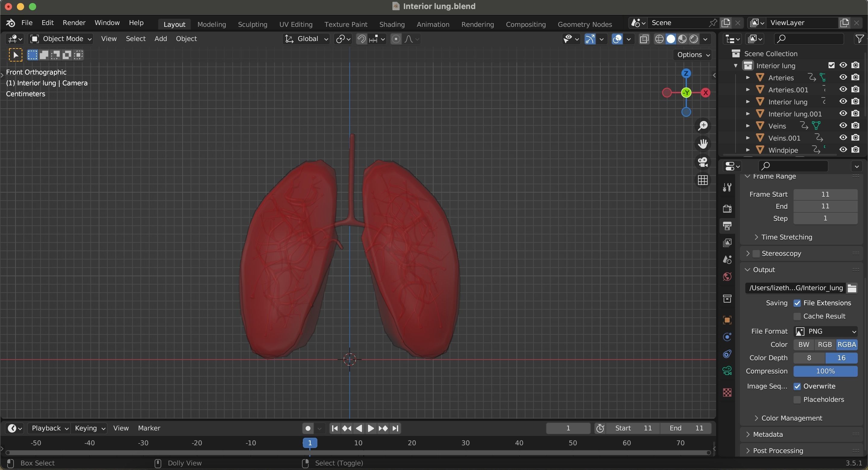Toggle X-ray display in viewport header
868x470 pixels.
(644, 39)
